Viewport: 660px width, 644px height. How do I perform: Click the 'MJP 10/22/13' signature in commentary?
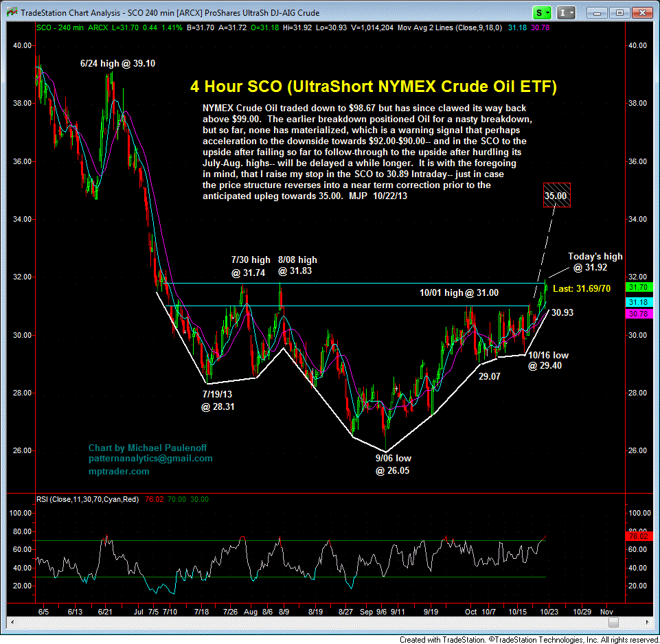tap(378, 196)
